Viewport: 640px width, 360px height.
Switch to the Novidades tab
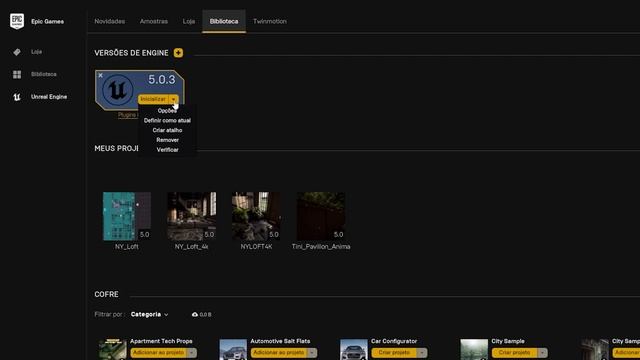point(110,21)
